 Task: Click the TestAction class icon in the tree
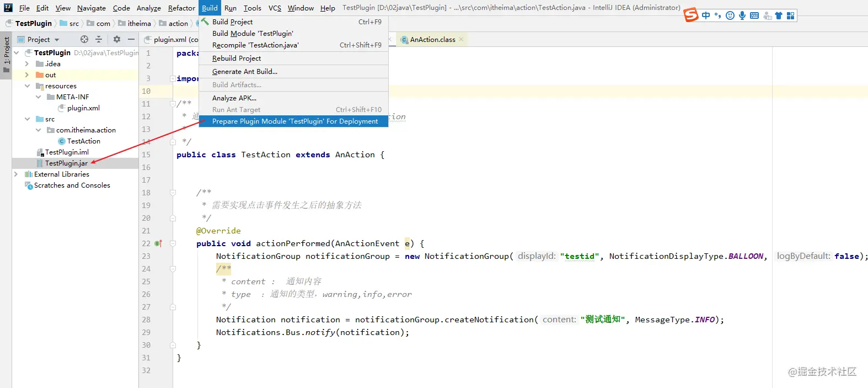point(62,141)
